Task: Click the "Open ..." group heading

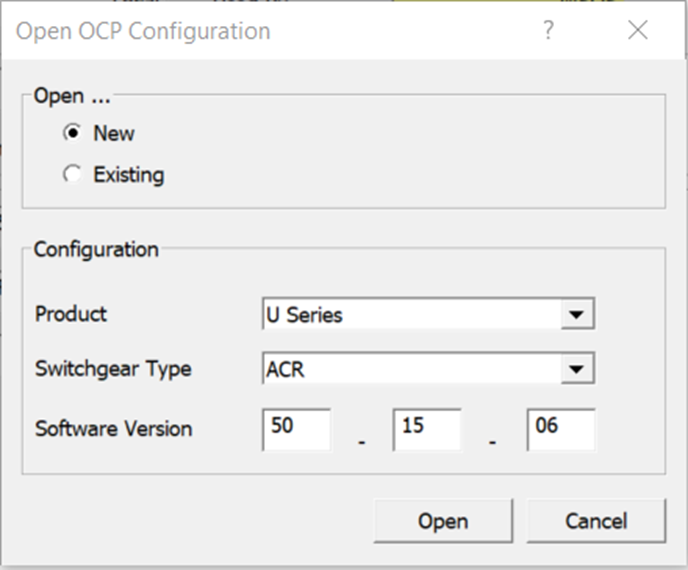Action: point(72,96)
